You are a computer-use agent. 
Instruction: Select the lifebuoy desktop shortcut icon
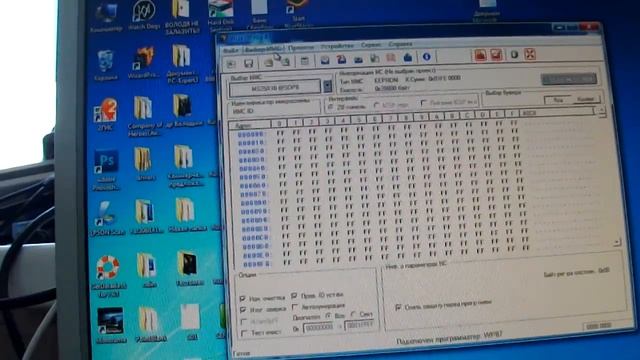pyautogui.click(x=108, y=276)
